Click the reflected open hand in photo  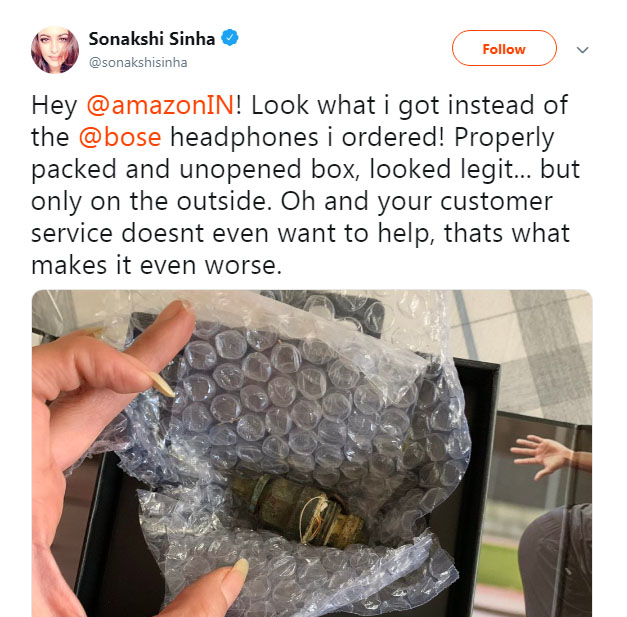[542, 455]
